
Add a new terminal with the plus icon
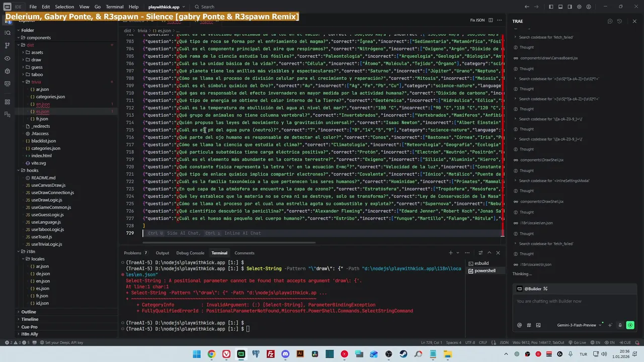(451, 253)
